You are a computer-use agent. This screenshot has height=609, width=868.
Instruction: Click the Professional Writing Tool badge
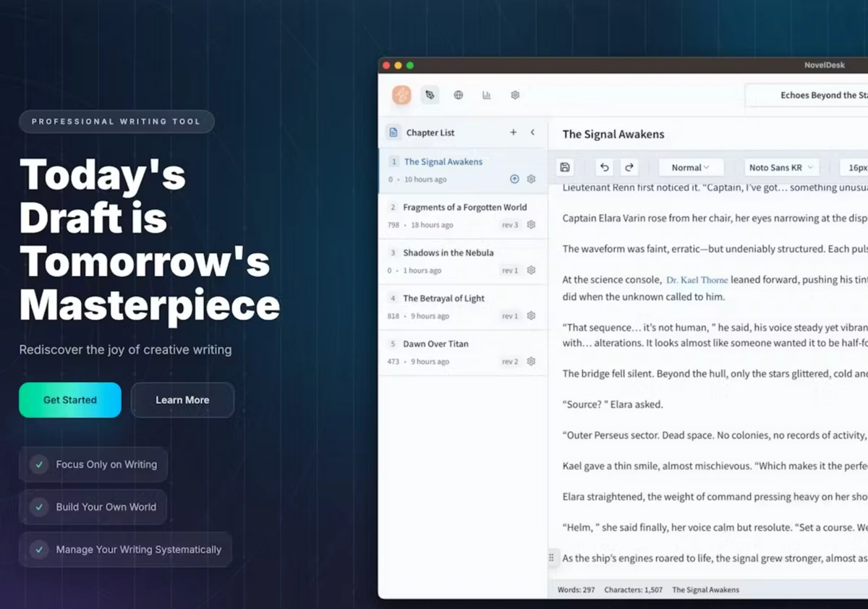[116, 122]
